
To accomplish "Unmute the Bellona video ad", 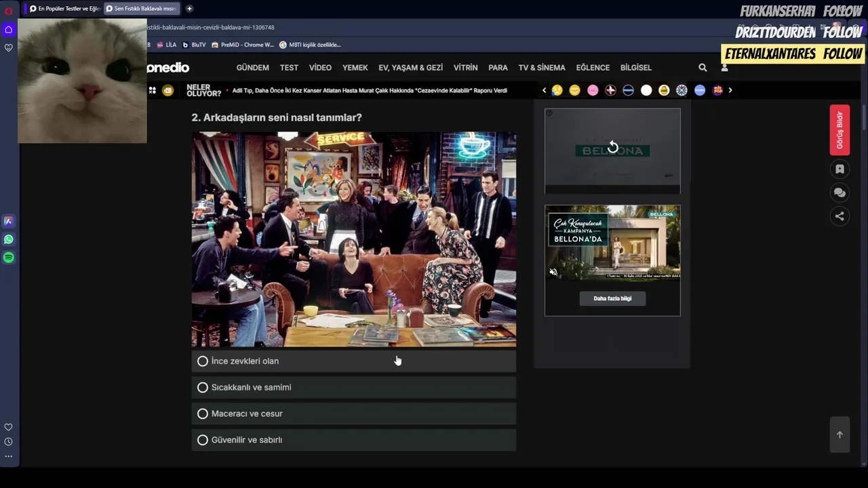I will click(x=553, y=272).
